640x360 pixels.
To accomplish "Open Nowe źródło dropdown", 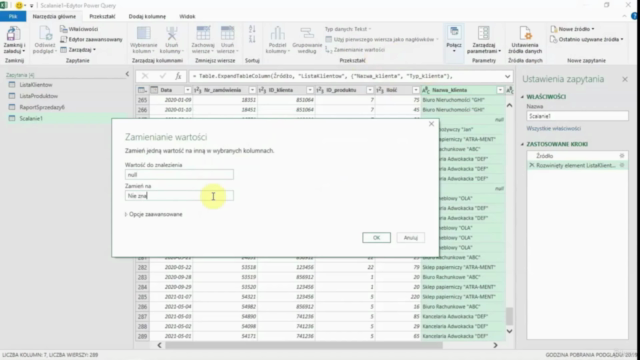I will point(572,29).
